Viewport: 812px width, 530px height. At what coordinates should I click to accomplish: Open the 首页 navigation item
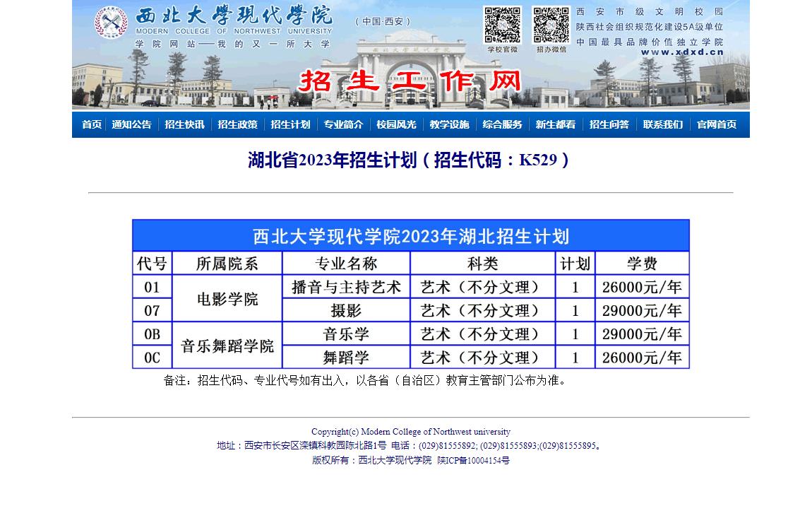tap(92, 124)
